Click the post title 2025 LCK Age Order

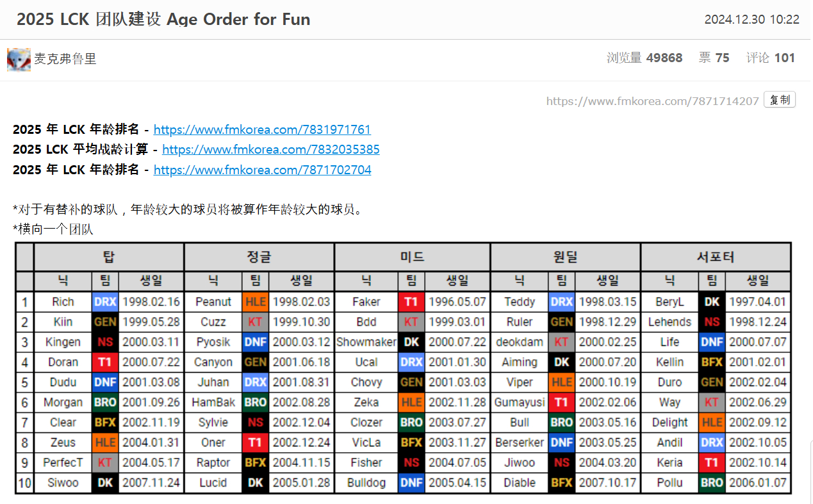[x=163, y=19]
